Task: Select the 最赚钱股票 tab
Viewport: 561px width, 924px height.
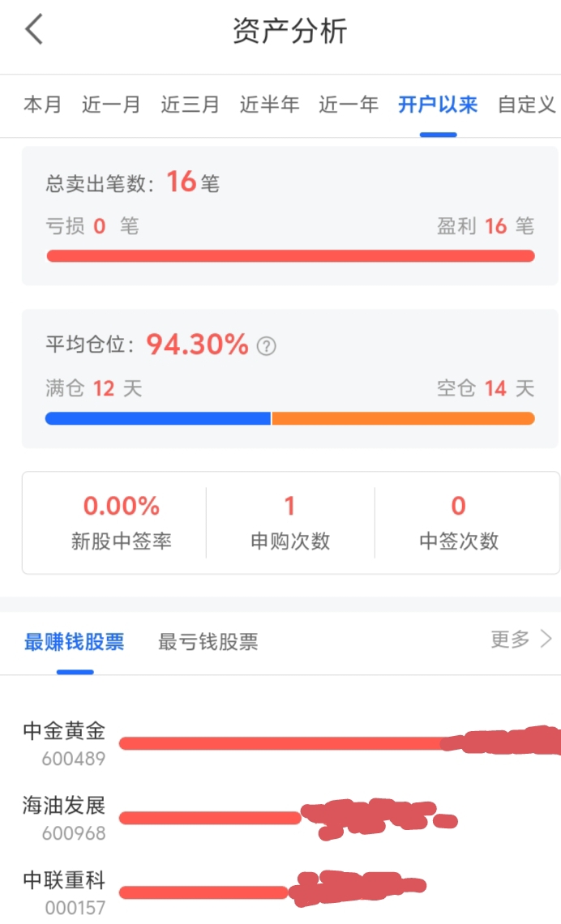Action: pos(75,641)
